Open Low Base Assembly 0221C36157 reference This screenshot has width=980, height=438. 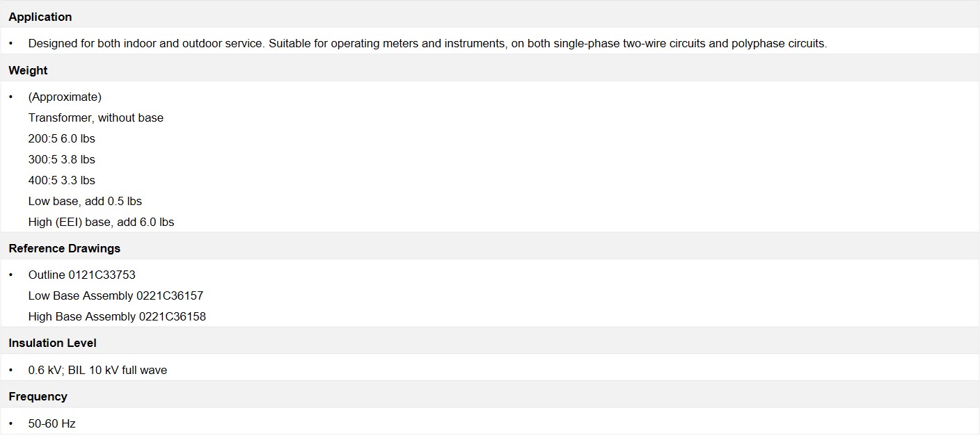(x=116, y=295)
